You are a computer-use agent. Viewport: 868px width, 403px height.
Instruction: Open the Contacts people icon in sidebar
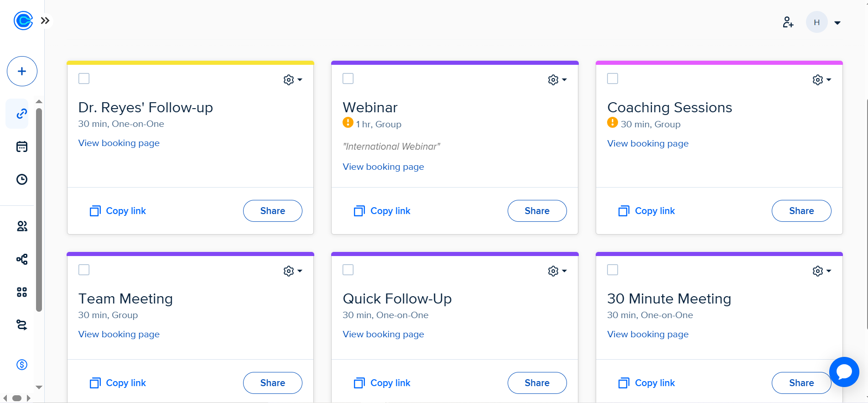(x=22, y=226)
